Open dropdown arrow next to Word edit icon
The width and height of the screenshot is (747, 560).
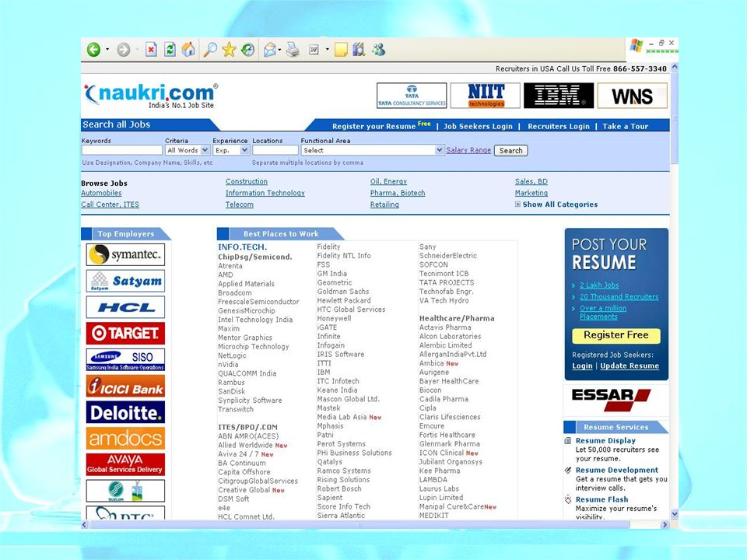point(328,50)
